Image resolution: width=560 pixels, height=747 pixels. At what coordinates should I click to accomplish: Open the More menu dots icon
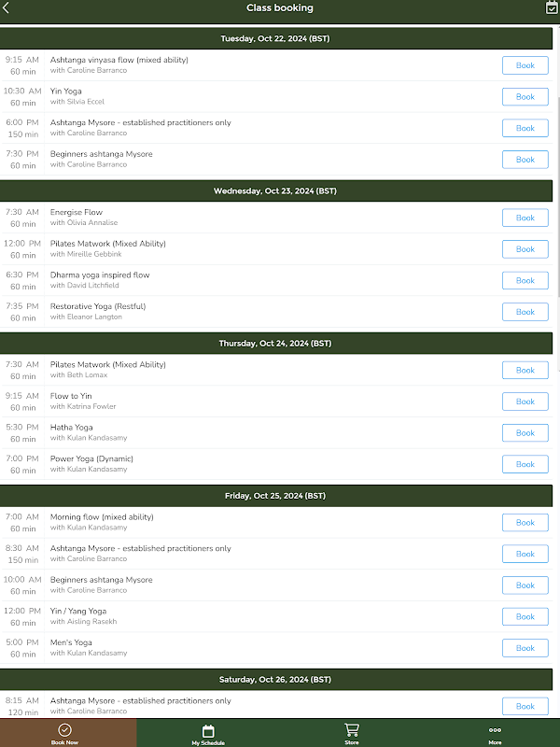point(495,730)
